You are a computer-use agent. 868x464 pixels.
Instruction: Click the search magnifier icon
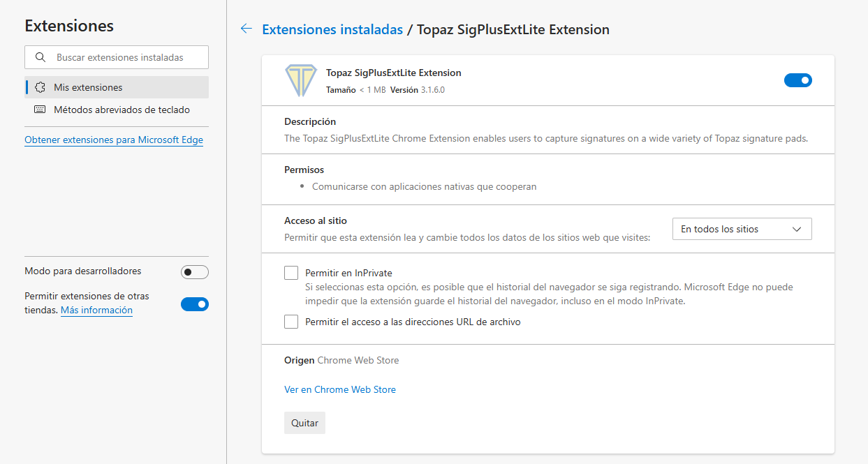click(x=41, y=57)
